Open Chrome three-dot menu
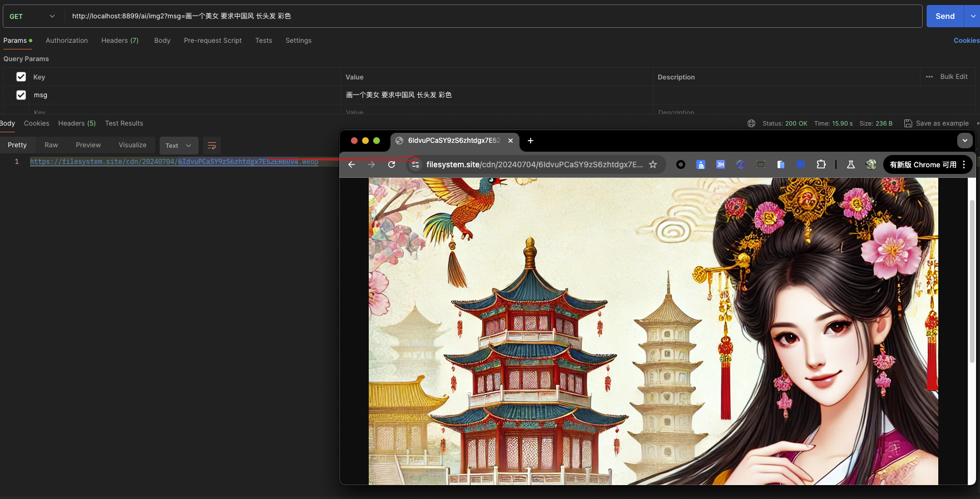This screenshot has height=499, width=980. tap(964, 164)
